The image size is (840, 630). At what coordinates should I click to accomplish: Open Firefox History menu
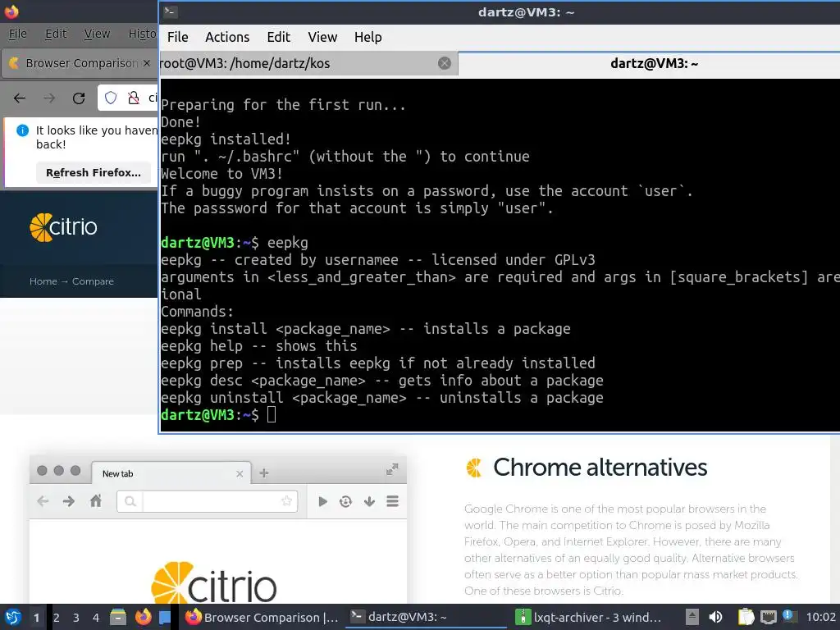pos(142,34)
